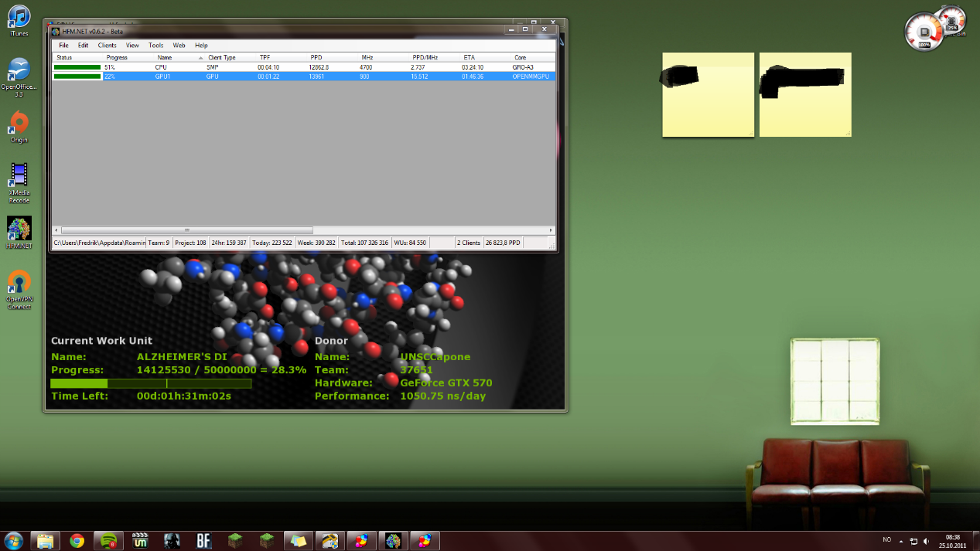Open the View menu in HFM.NET
The image size is (980, 551).
tap(132, 46)
